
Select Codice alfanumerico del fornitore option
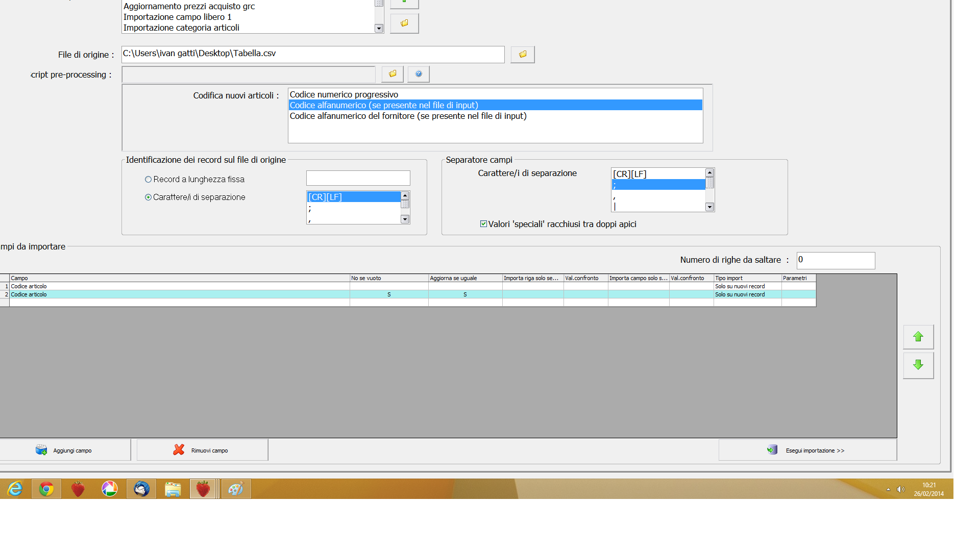(408, 116)
